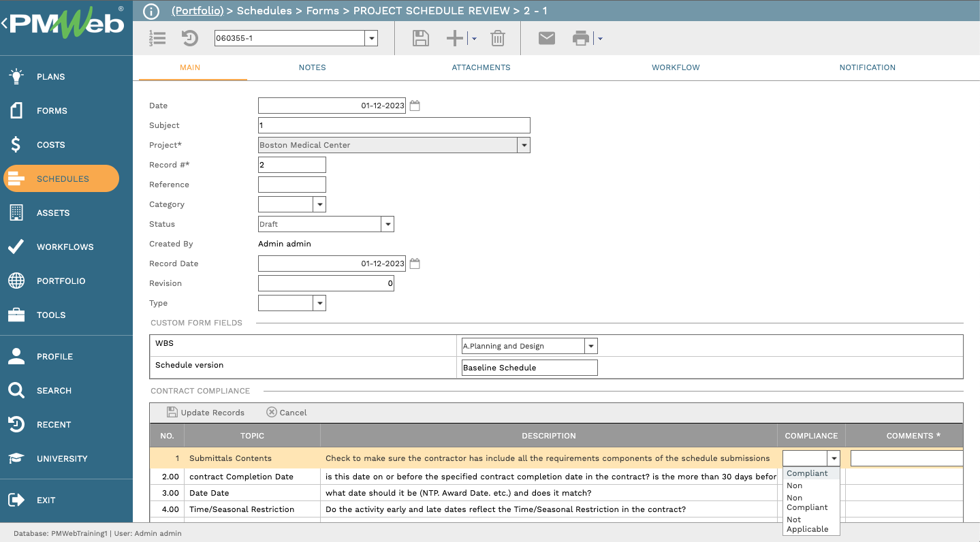Switch to the Notes tab
The width and height of the screenshot is (980, 542).
312,67
